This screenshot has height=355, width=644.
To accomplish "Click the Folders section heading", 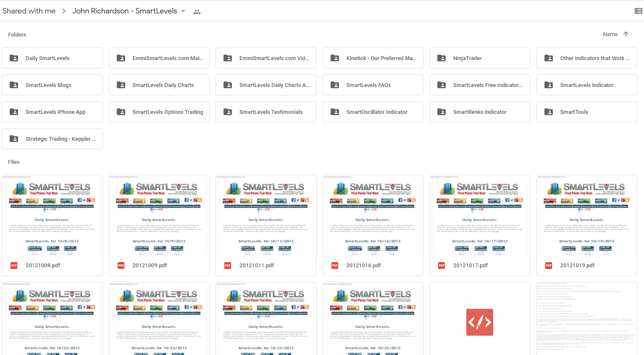I will pos(17,34).
